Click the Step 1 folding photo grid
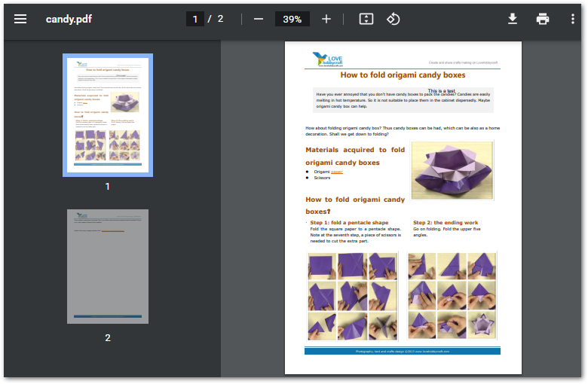The height and width of the screenshot is (384, 588). point(352,296)
